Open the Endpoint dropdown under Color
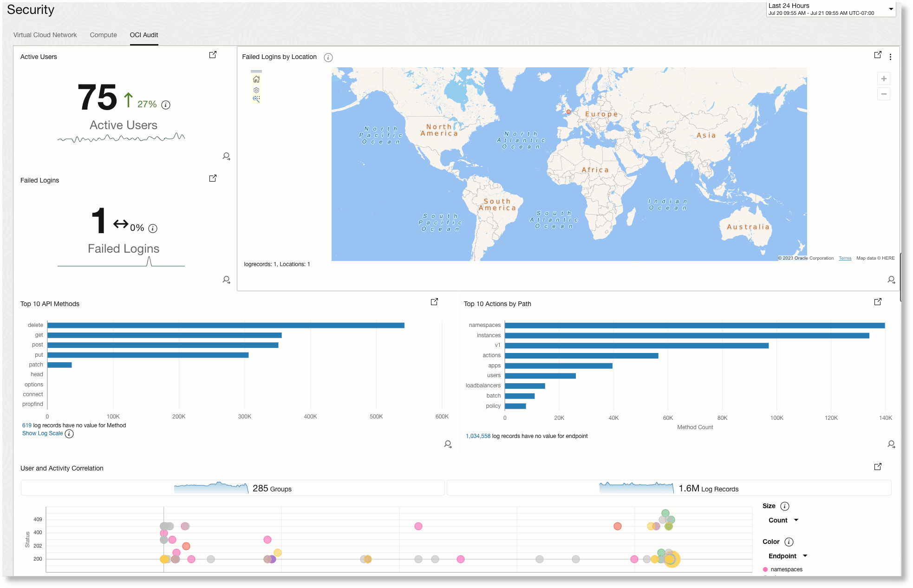The image size is (913, 588). pyautogui.click(x=787, y=556)
